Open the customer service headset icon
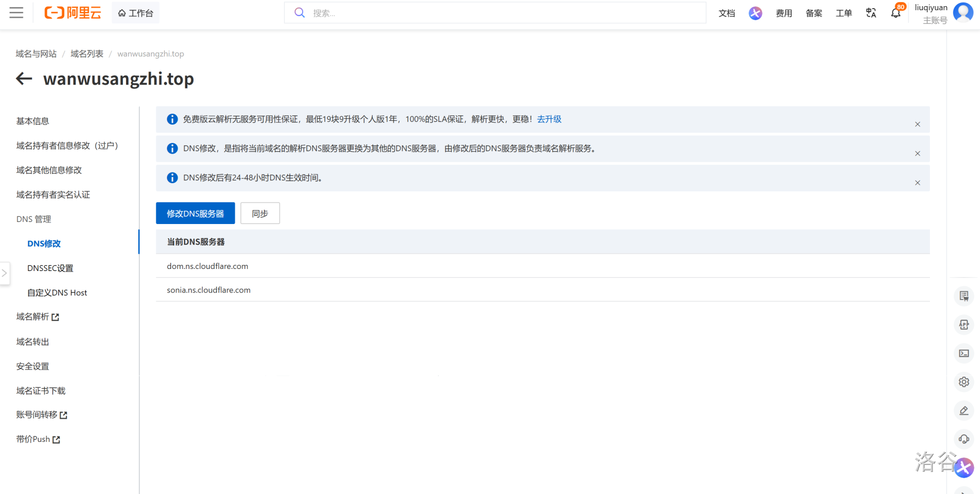Screen dimensions: 980x494 click(x=964, y=439)
